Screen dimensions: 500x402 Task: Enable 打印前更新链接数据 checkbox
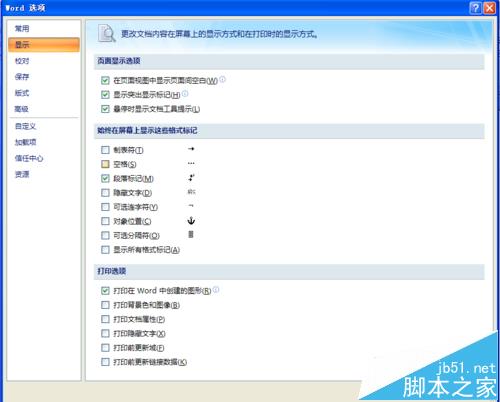[105, 362]
